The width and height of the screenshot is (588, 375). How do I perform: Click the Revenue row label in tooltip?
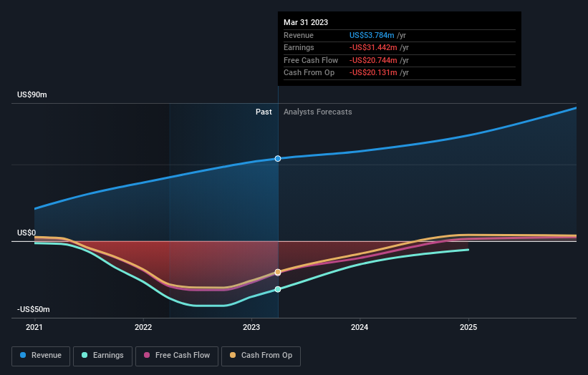pyautogui.click(x=299, y=35)
